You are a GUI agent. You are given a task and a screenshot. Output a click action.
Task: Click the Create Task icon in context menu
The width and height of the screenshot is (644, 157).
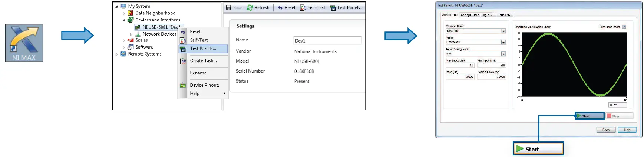coord(183,61)
